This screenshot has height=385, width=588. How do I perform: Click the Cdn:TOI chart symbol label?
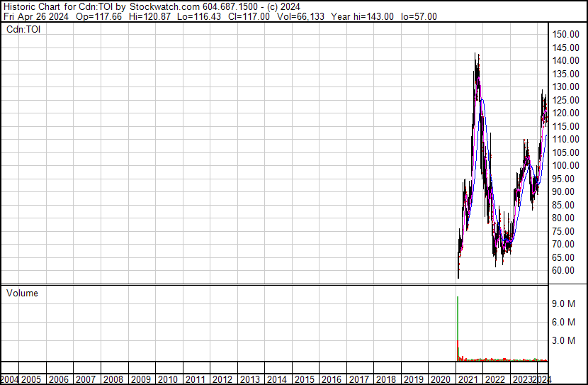(x=23, y=30)
